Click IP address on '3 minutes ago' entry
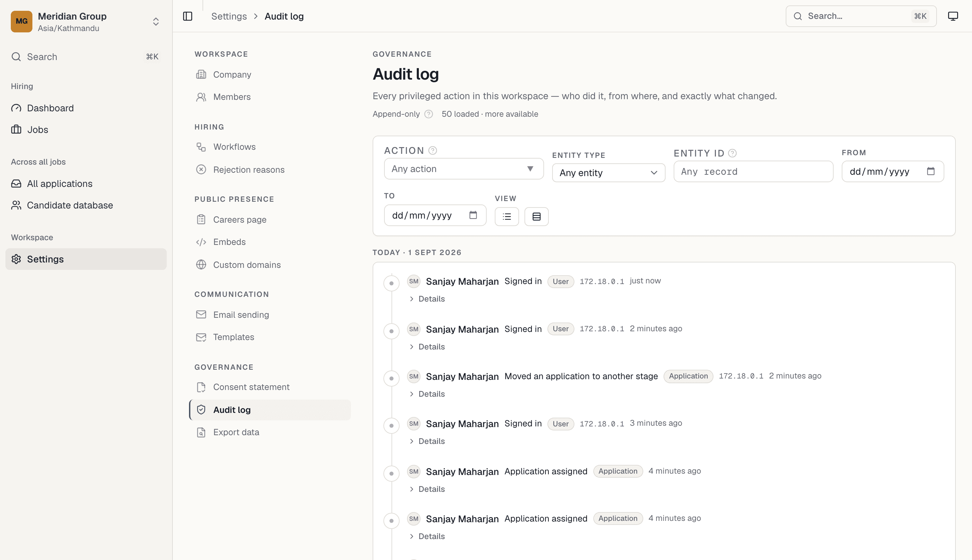The image size is (972, 560). [x=601, y=424]
